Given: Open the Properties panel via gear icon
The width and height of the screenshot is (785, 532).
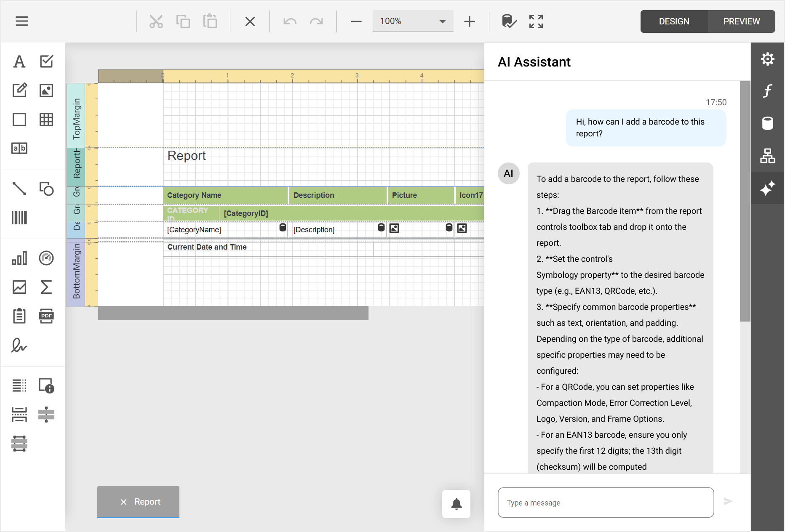Looking at the screenshot, I should (768, 59).
